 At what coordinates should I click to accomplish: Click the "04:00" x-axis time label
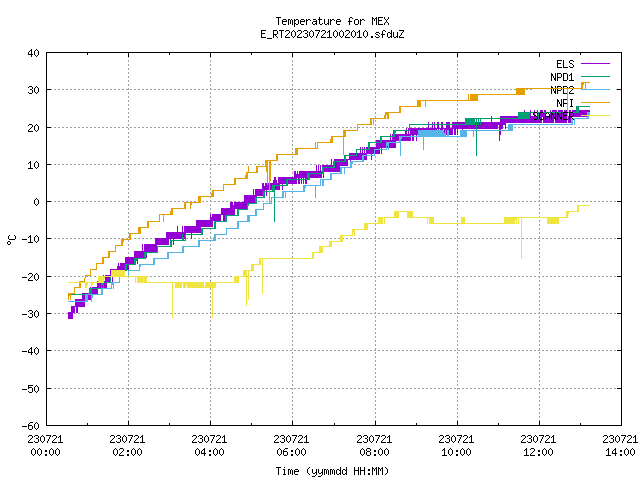209,452
